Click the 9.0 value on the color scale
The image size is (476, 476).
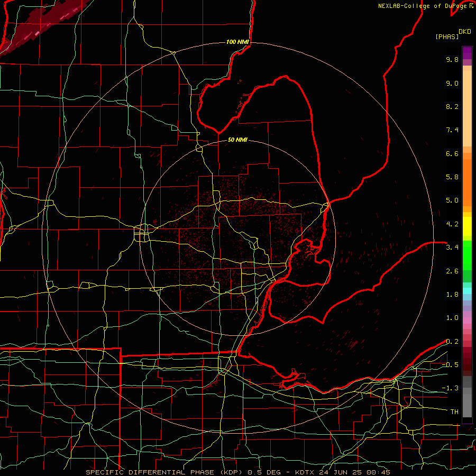click(452, 83)
